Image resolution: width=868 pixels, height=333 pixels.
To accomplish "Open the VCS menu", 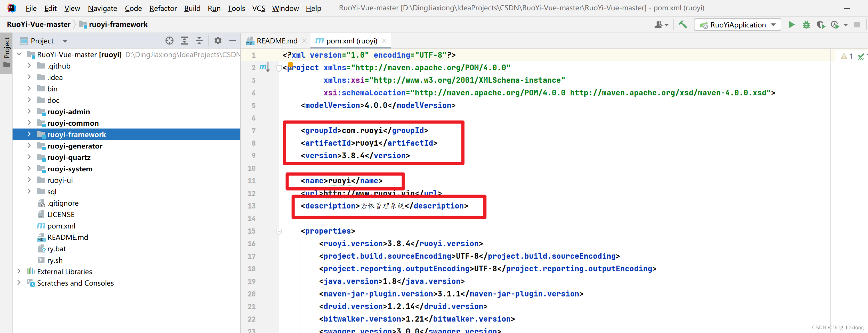I will pyautogui.click(x=259, y=8).
